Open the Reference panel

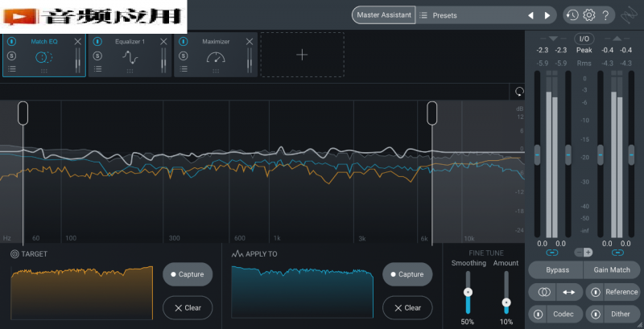tap(621, 292)
